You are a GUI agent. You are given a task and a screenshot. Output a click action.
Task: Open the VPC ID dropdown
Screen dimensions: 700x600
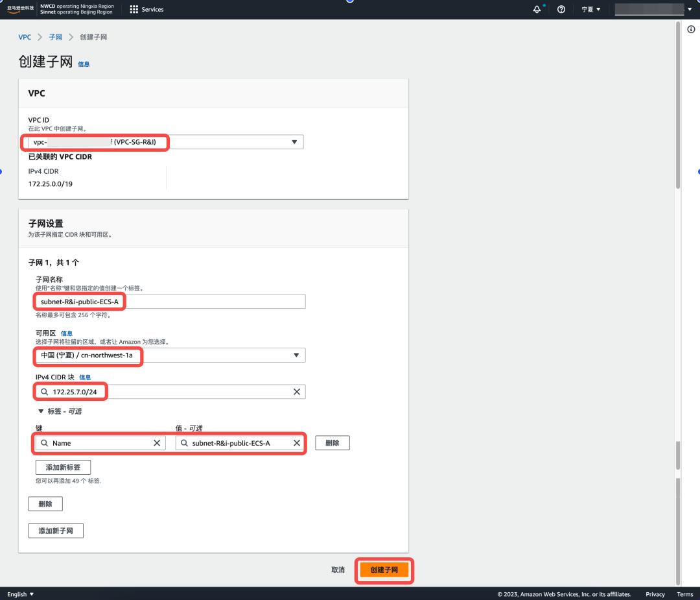click(x=166, y=142)
